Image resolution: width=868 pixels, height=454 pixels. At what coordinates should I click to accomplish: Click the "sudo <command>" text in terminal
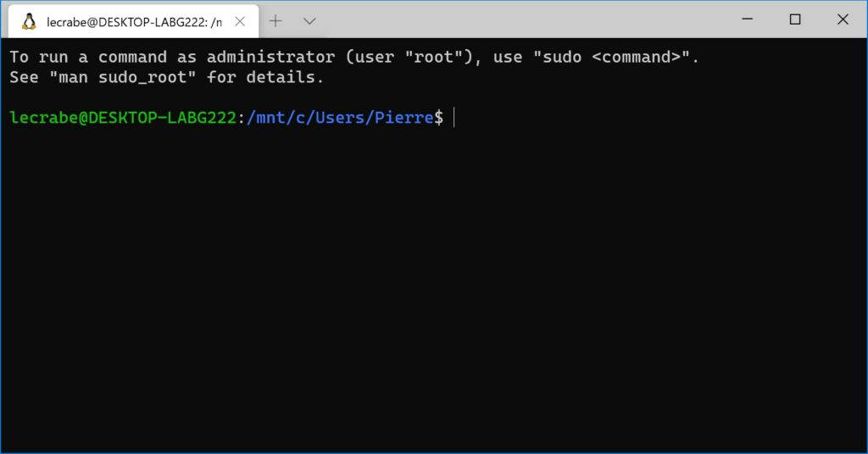pos(612,57)
